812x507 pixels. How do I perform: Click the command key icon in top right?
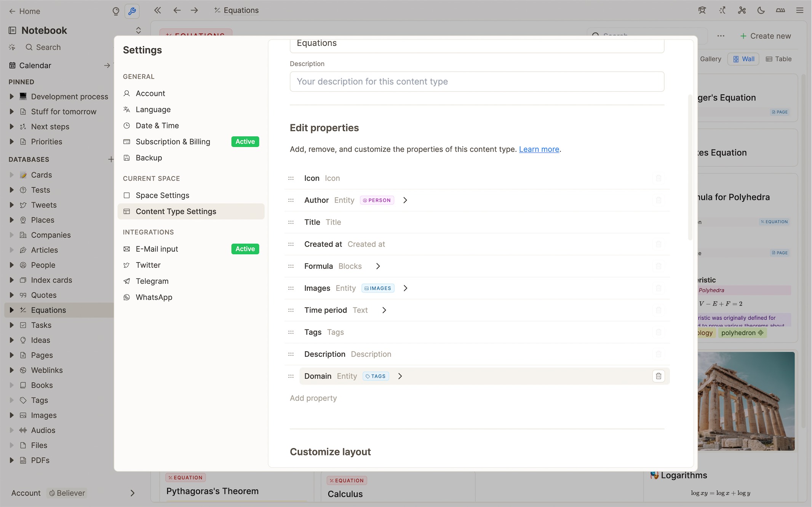pos(742,10)
